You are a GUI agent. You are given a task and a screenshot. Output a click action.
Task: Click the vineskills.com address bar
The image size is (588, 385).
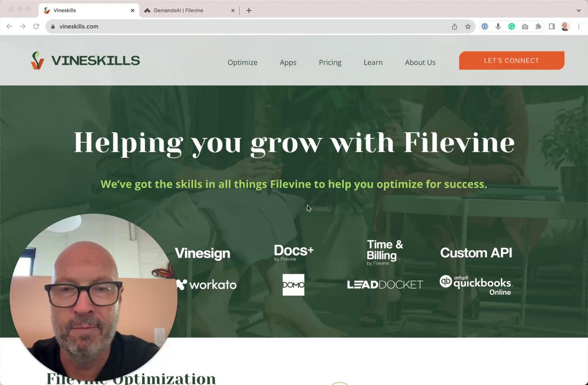(248, 27)
